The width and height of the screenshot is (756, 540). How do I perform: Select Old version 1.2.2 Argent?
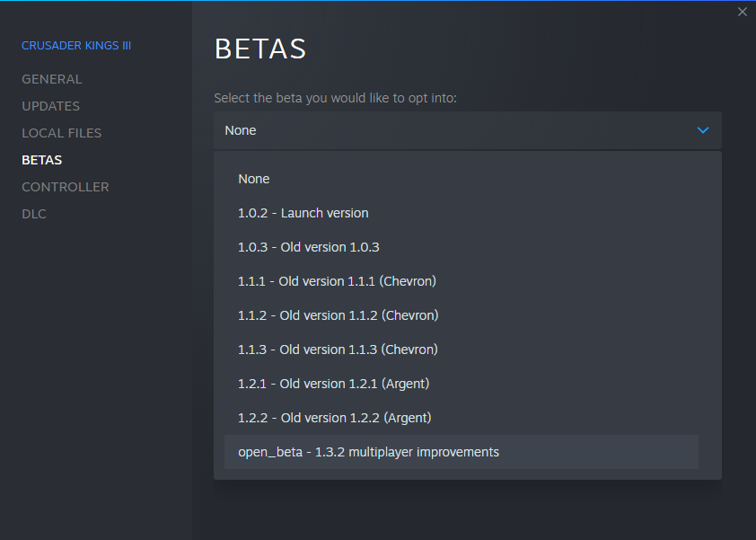click(x=334, y=417)
